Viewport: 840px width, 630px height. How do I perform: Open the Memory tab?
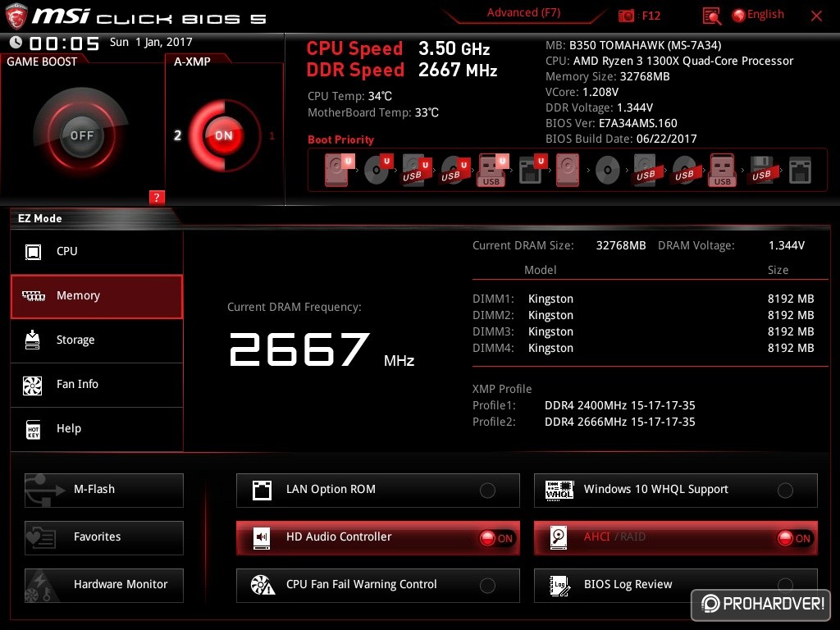[x=97, y=296]
